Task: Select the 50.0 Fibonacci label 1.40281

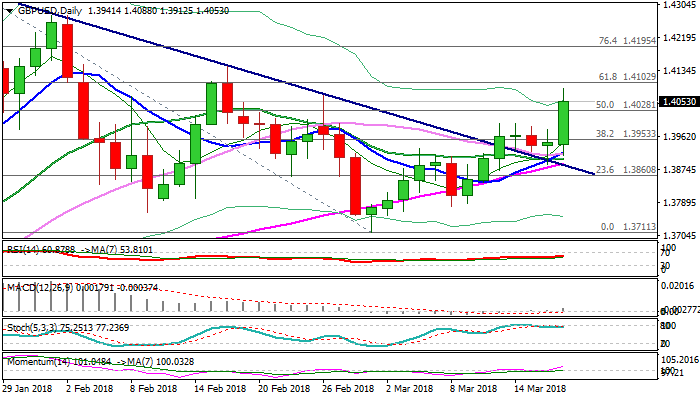Action: (626, 105)
